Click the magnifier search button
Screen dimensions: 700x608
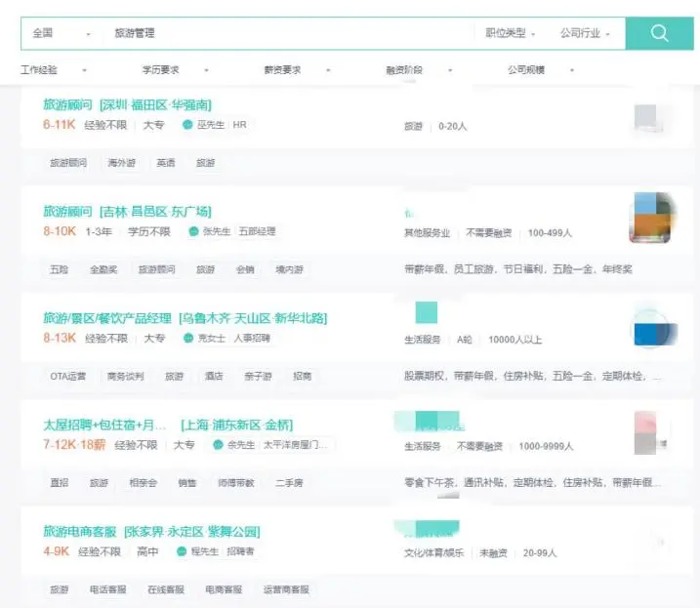pos(659,33)
